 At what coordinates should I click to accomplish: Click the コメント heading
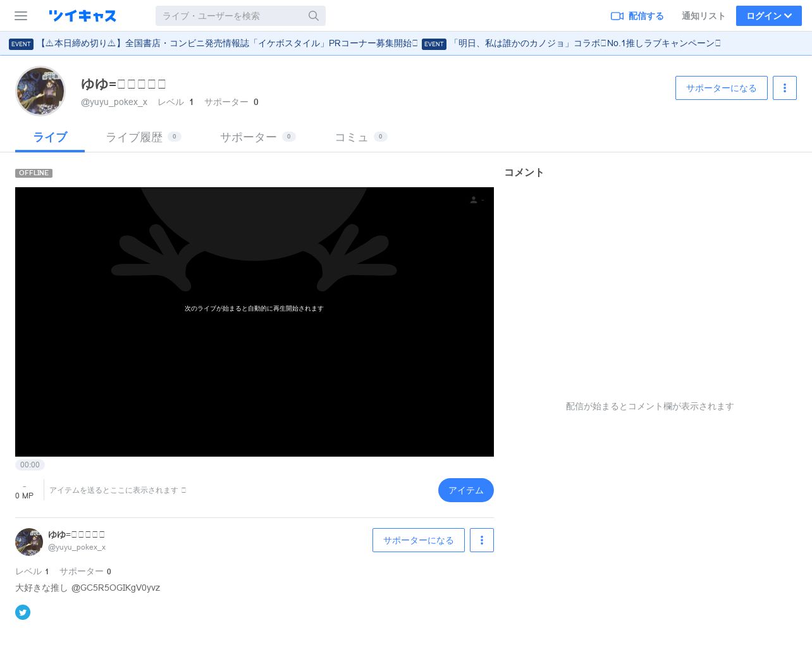click(524, 173)
